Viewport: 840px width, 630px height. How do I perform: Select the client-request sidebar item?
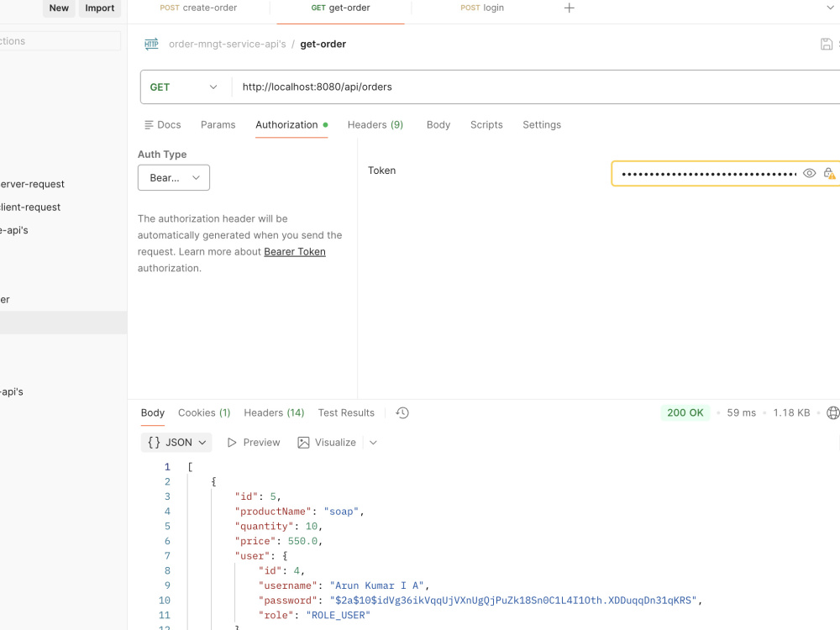[x=30, y=207]
